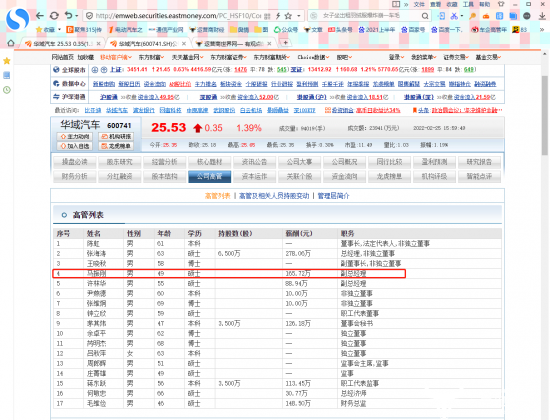The height and width of the screenshot is (420, 550).
Task: Click 陈虹 in the executive table
Action: click(x=93, y=244)
